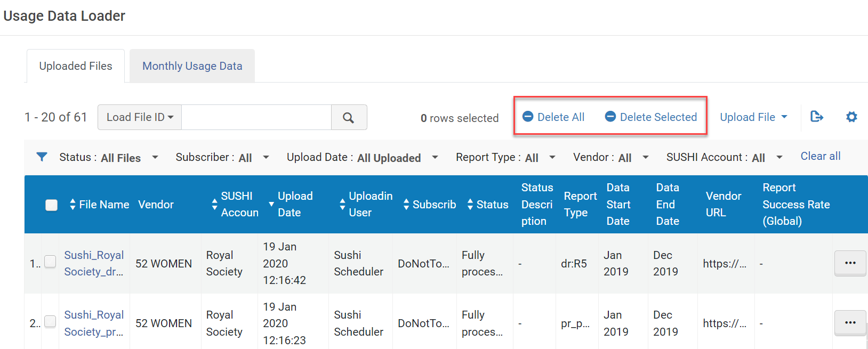Open the Upload Date: All Uploaded filter

[x=363, y=158]
